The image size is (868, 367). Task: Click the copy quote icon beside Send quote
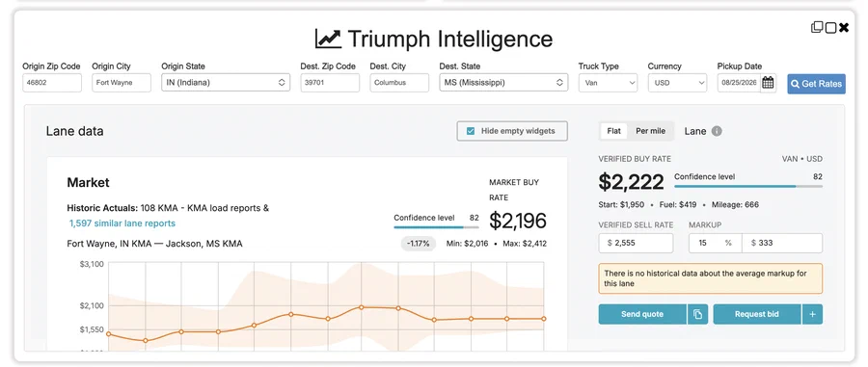[697, 314]
